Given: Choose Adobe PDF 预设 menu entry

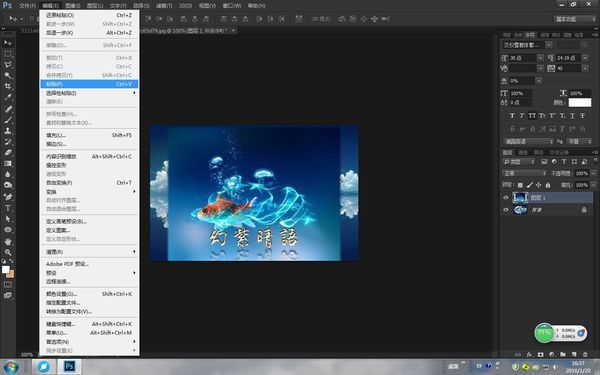Looking at the screenshot, I should [x=89, y=264].
